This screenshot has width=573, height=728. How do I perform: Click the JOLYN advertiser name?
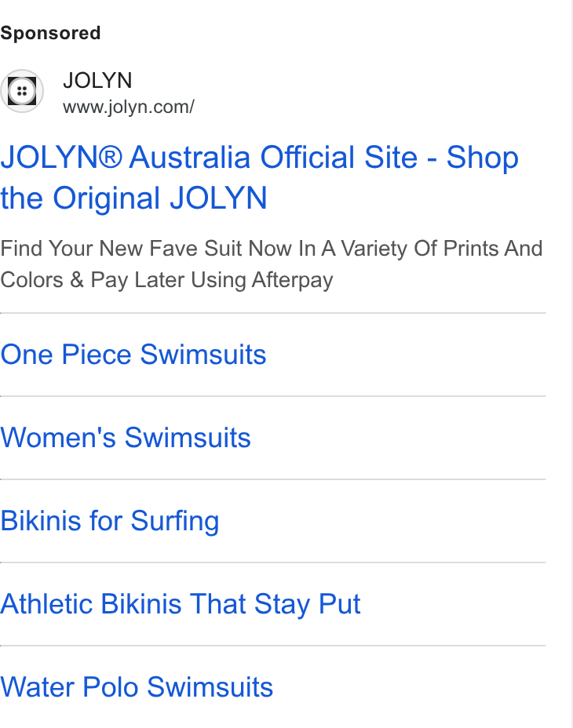click(97, 80)
